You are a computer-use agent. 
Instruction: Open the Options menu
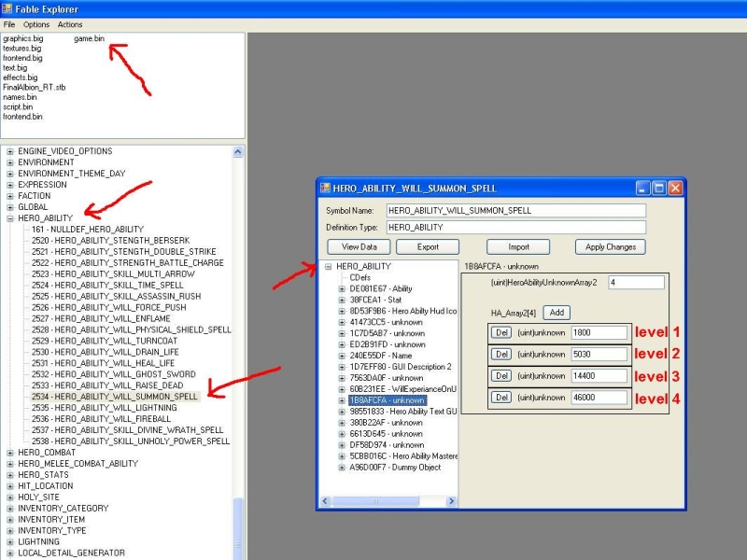click(x=36, y=24)
